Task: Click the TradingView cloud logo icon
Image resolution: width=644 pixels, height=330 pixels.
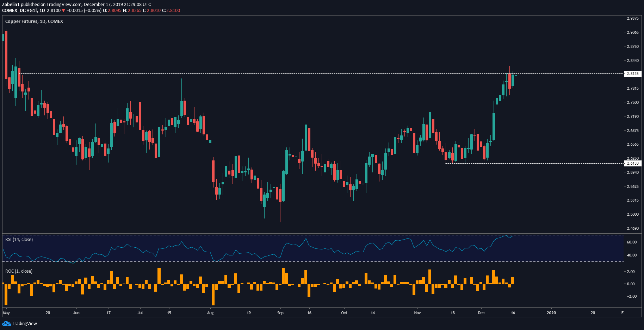Action: 6,323
